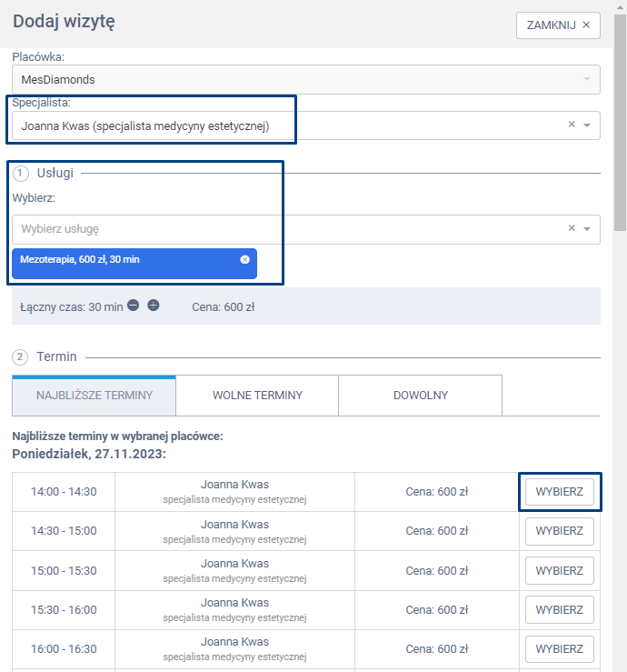Increase total time with plus icon
Viewport: 627px width, 672px height.
[x=154, y=306]
